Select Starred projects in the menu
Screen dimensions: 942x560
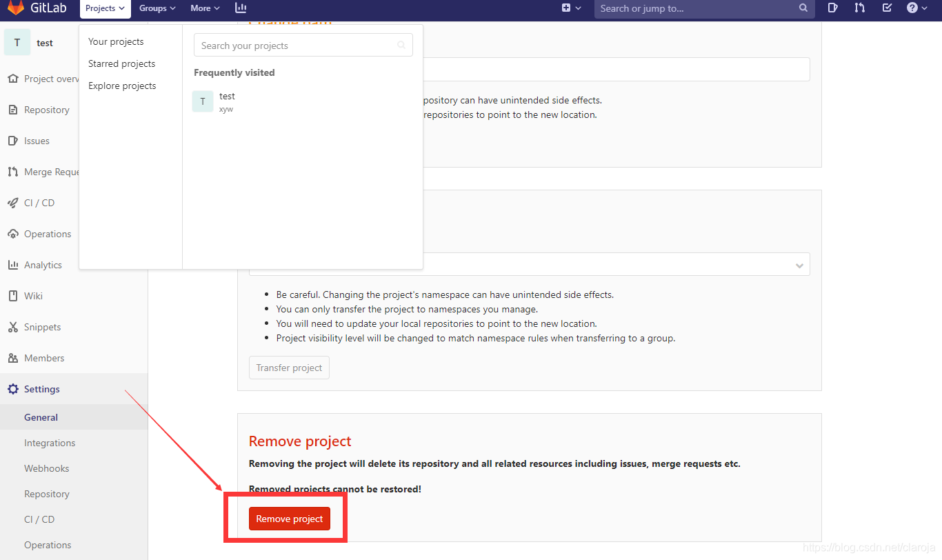122,63
